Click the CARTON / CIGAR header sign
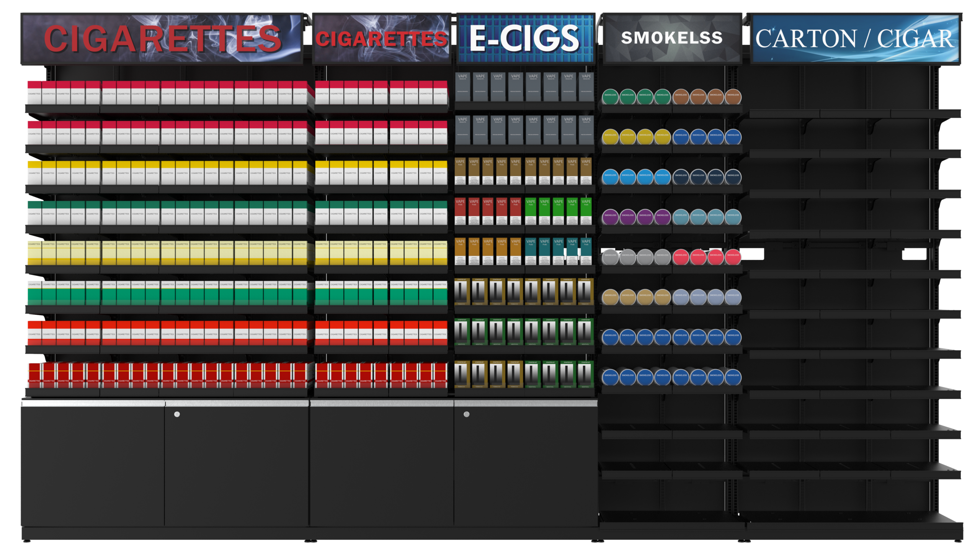 [x=855, y=39]
